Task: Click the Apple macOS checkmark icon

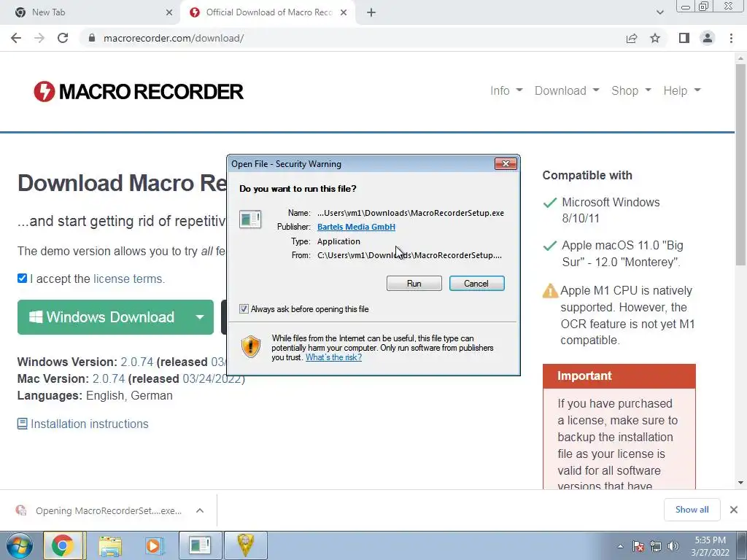Action: 550,246
